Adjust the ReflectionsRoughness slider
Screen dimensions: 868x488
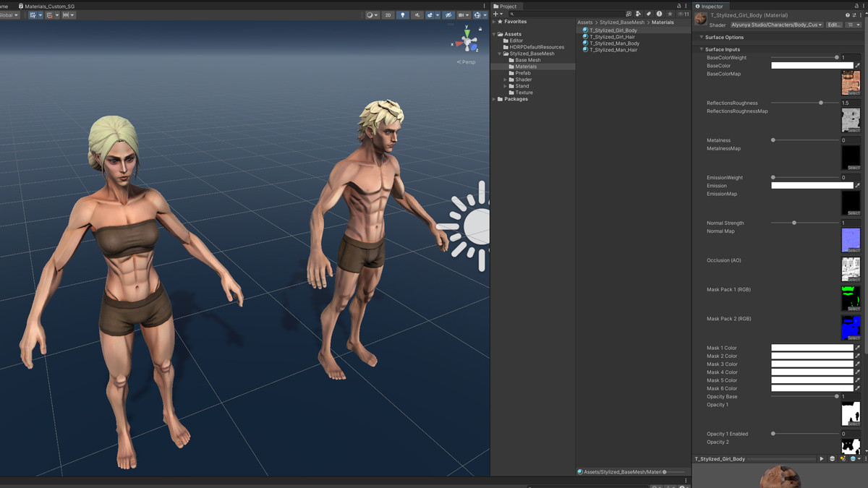pos(804,103)
